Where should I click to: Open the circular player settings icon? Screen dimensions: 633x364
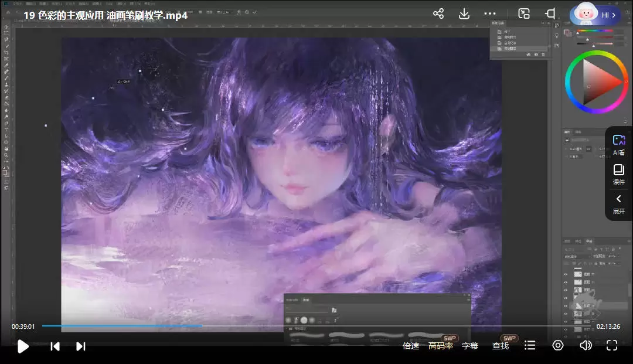pyautogui.click(x=558, y=345)
